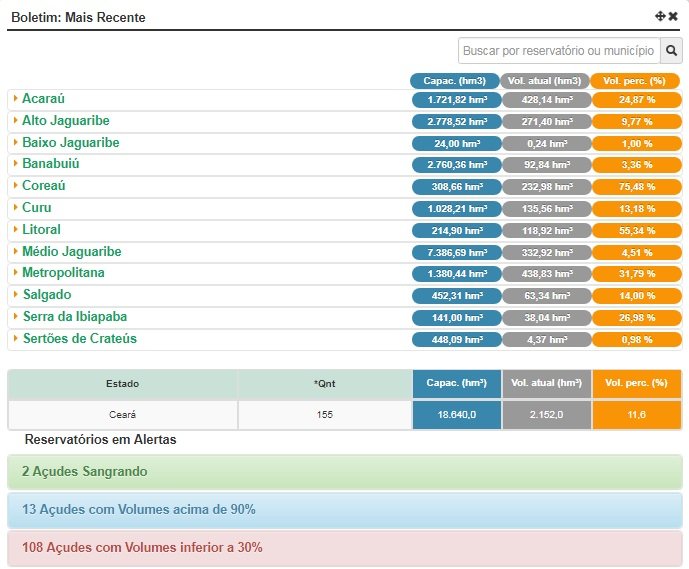
Task: Click the move panel cross-arrows icon
Action: tap(660, 16)
